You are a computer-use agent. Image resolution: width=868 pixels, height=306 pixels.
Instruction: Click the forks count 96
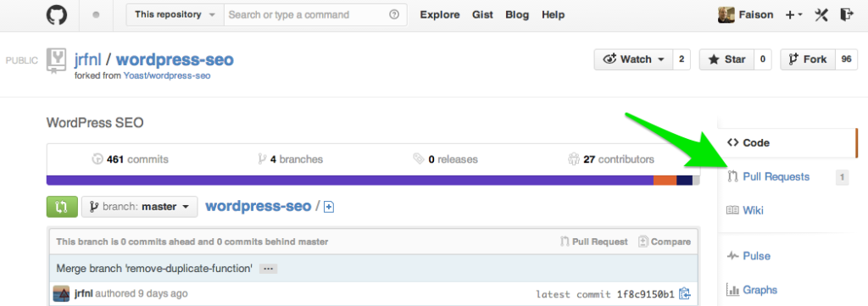tap(846, 59)
